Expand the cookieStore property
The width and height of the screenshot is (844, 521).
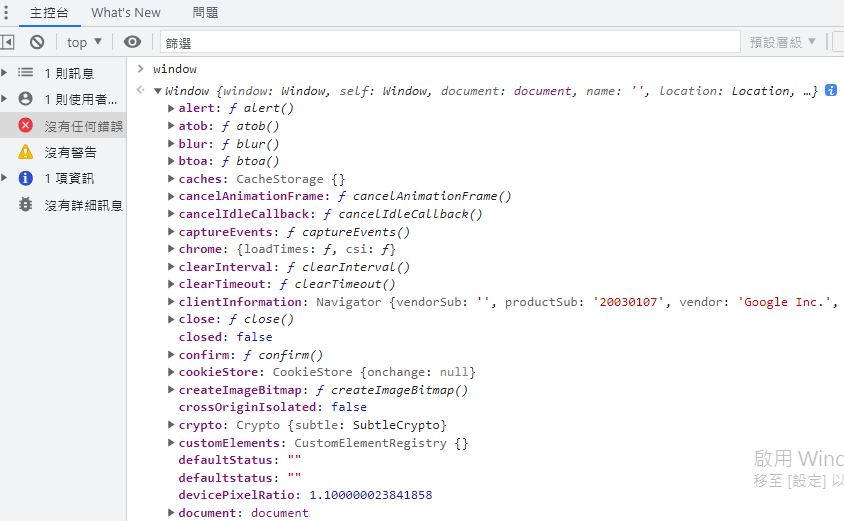171,372
